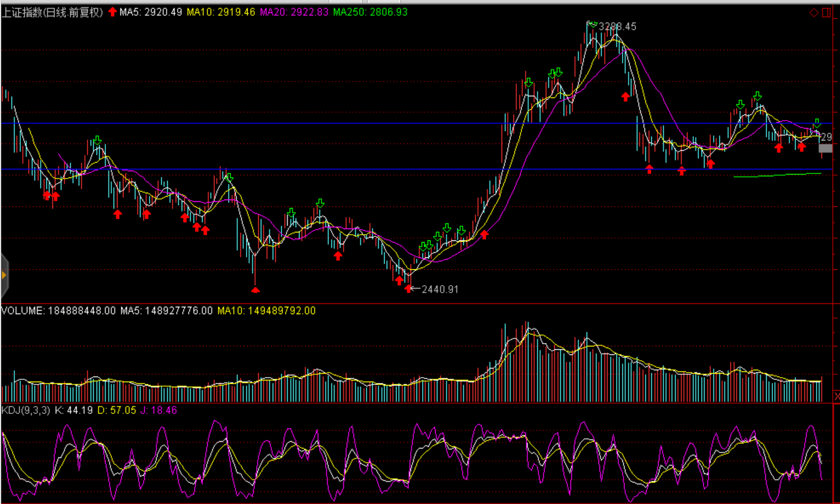Click the red diamond icon at top right
Viewport: 840px width, 504px height.
813,12
